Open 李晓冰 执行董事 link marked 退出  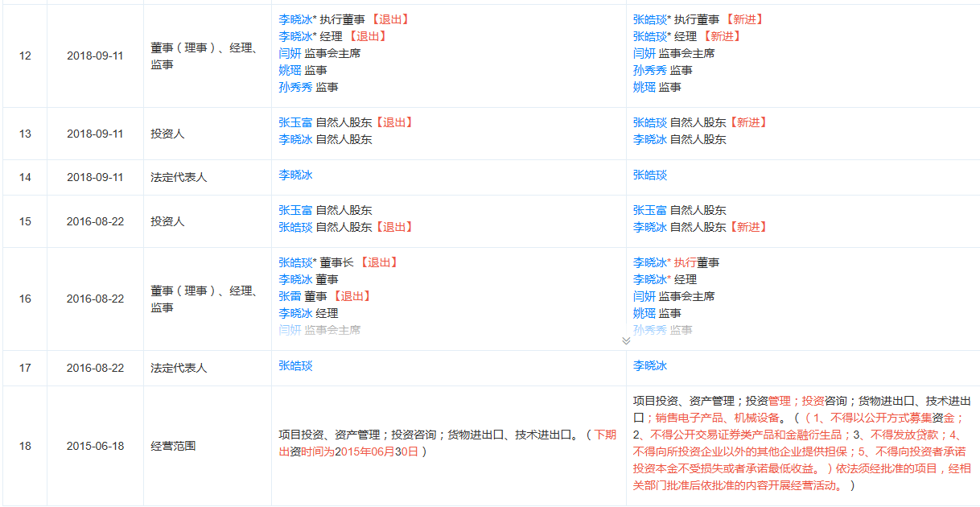pos(295,19)
